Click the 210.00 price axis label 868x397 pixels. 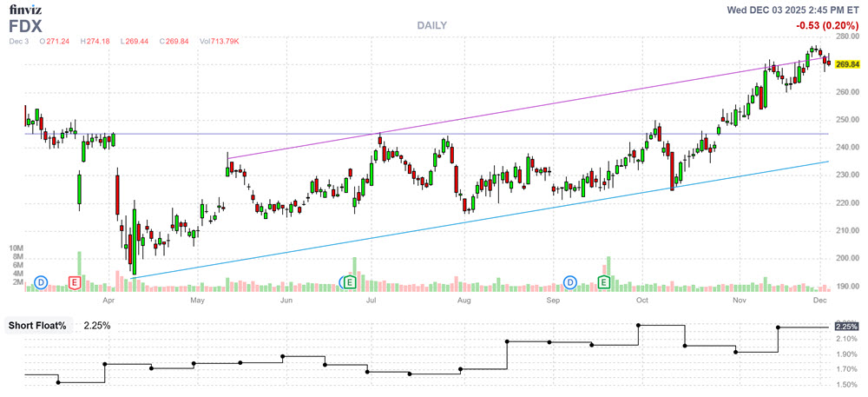[847, 231]
